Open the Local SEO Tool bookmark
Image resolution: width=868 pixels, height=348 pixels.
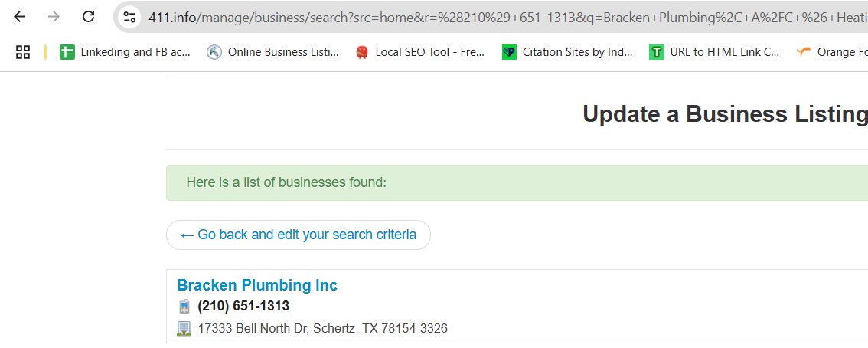click(420, 52)
